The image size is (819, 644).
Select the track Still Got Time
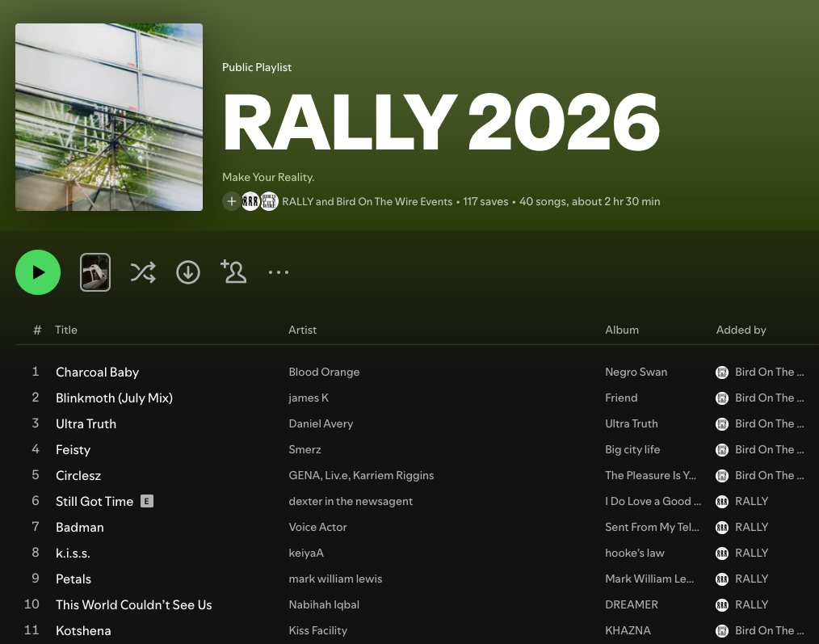point(94,501)
